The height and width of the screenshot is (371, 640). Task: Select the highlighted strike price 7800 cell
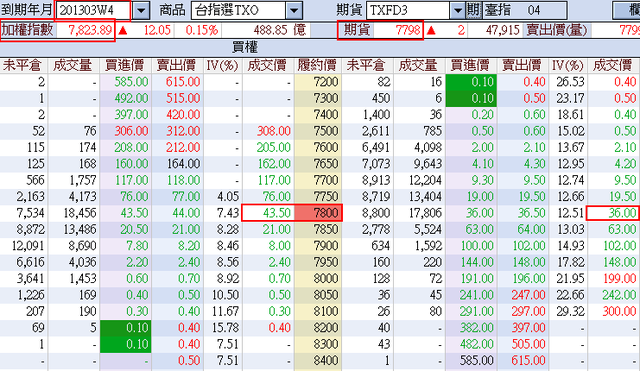coord(318,213)
